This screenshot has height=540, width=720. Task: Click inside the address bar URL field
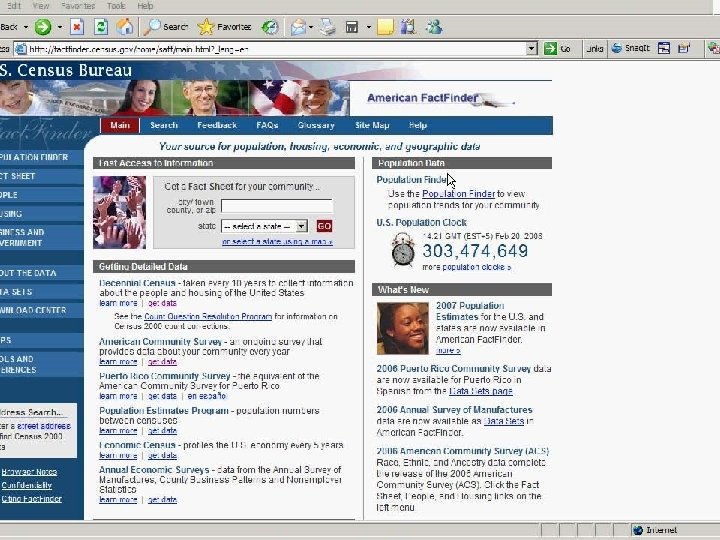coord(276,49)
